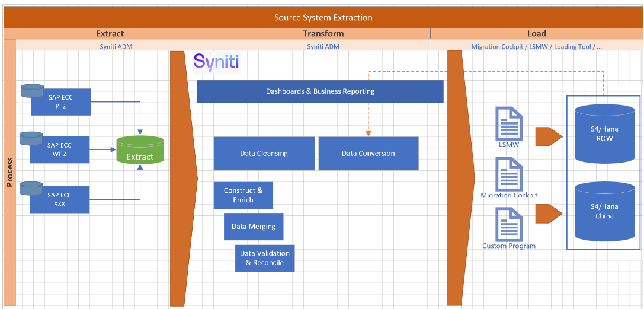
Task: Select the S4/Hana ROW database cylinder
Action: coord(604,133)
